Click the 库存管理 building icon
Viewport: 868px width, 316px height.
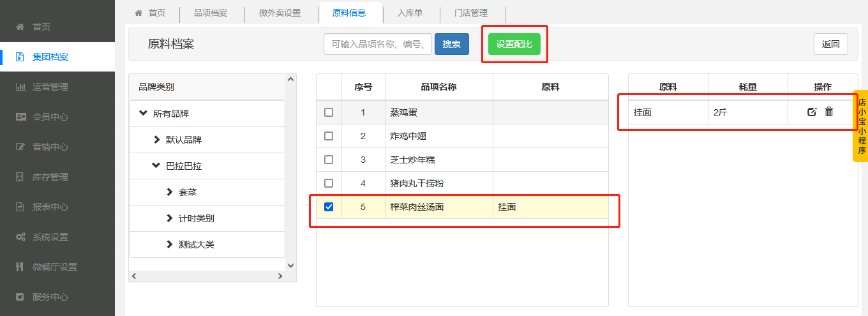pos(20,177)
